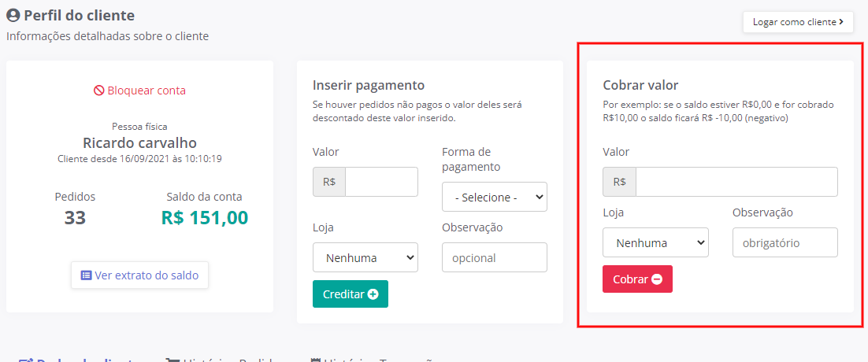Focus the Valor field under Cobrar valor
The image size is (868, 362).
click(x=736, y=182)
